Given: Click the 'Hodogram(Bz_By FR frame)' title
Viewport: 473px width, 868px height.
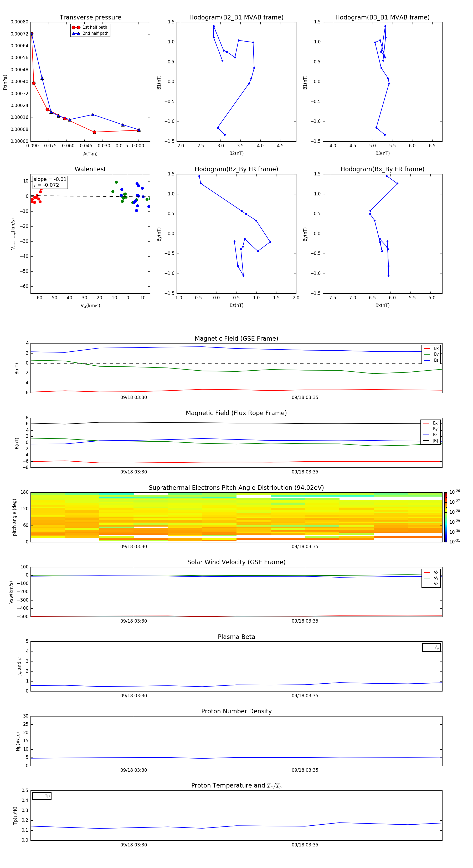Looking at the screenshot, I should 236,169.
